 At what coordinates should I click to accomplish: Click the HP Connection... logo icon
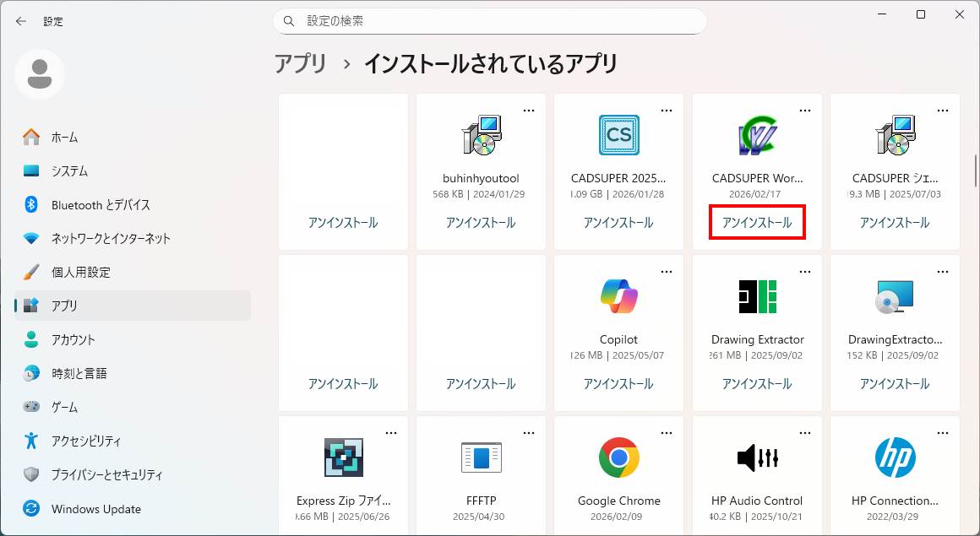895,457
